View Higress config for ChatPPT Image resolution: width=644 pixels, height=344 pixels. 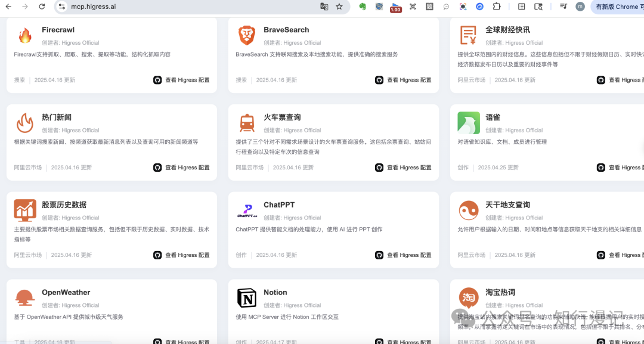coord(403,255)
